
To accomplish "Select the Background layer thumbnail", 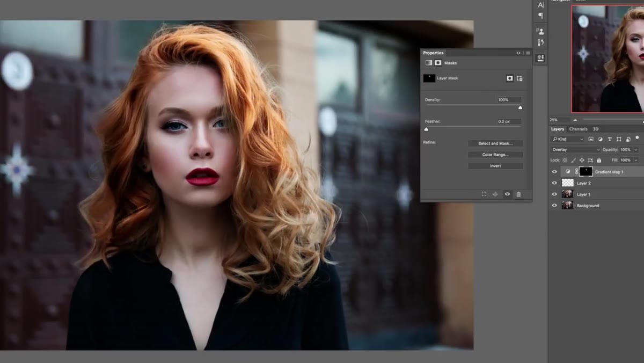I will tap(567, 206).
